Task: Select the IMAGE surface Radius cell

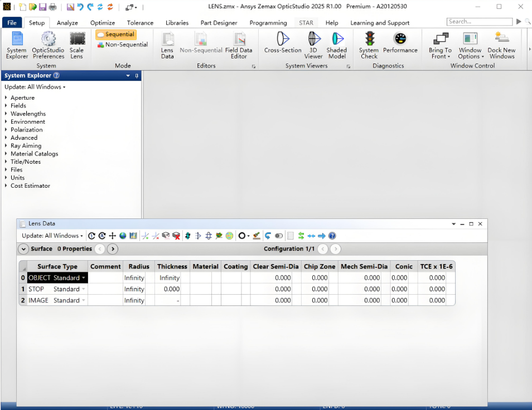Action: tap(134, 301)
